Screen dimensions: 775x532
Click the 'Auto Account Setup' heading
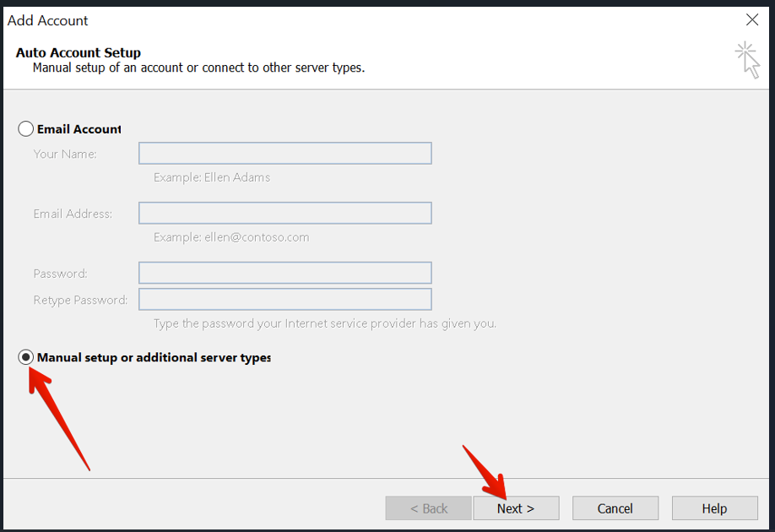click(79, 52)
